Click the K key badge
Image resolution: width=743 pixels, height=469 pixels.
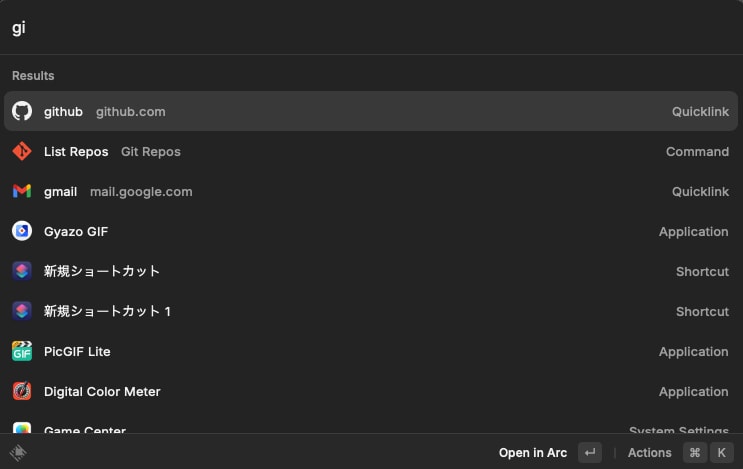click(x=722, y=452)
